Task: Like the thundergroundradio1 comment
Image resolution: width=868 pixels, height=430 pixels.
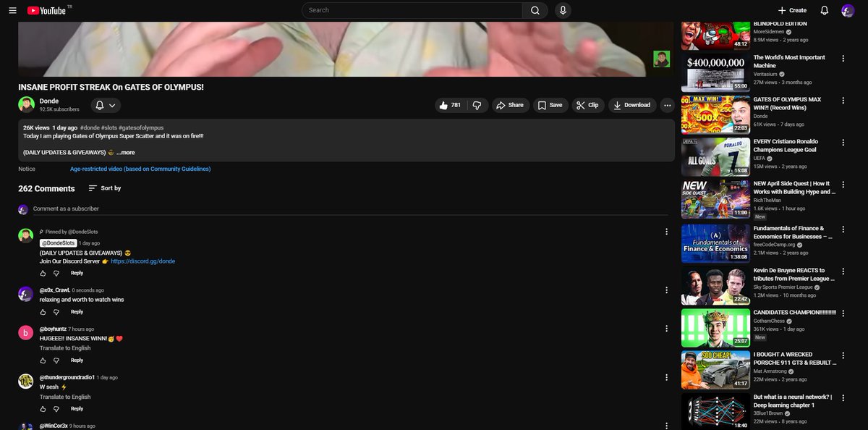Action: click(43, 408)
